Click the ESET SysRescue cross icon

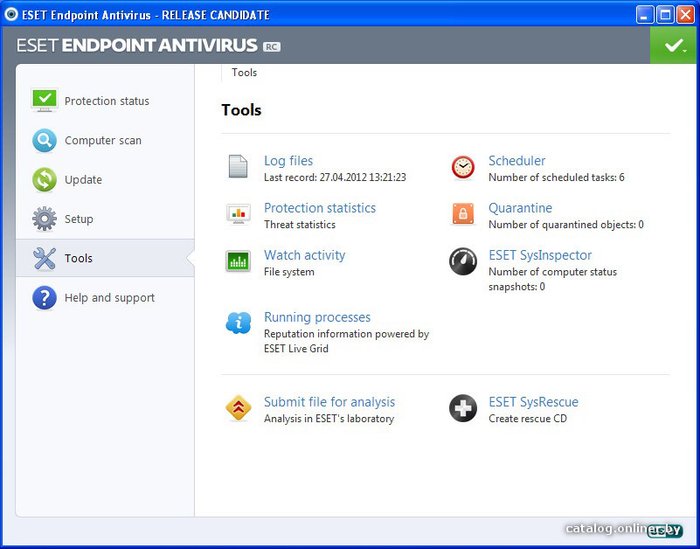(462, 408)
